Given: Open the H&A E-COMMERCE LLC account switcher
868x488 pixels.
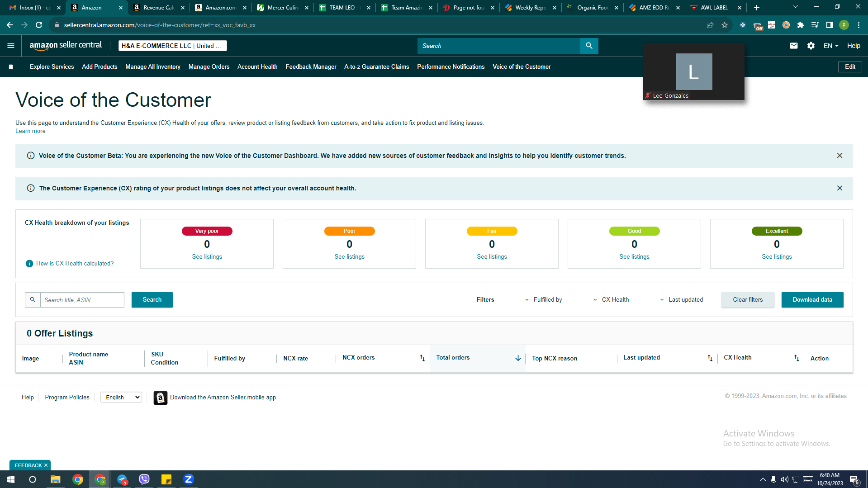Looking at the screenshot, I should pyautogui.click(x=172, y=46).
